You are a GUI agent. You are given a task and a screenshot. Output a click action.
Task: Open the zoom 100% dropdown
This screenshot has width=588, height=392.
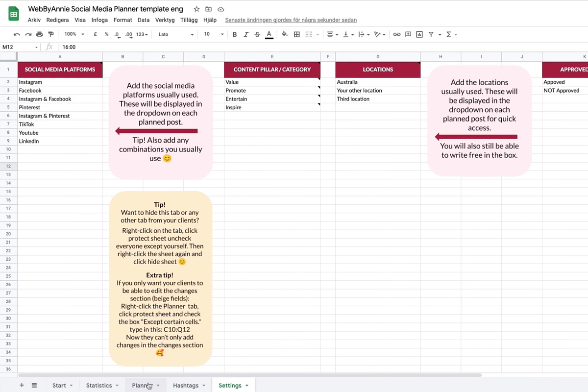(74, 34)
